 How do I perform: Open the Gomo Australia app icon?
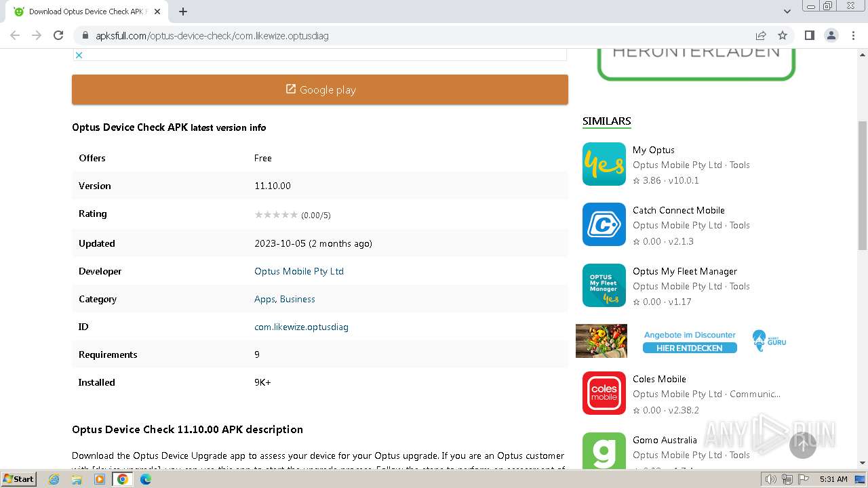point(604,451)
